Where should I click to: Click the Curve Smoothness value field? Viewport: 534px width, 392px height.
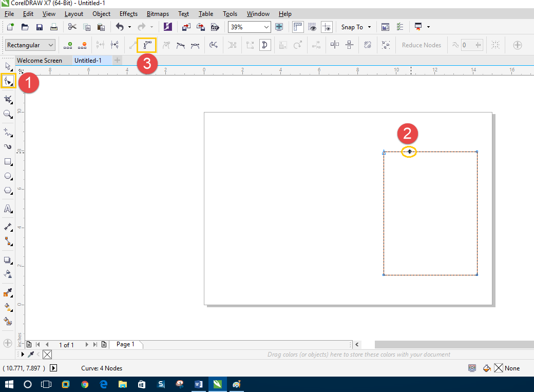tap(467, 45)
